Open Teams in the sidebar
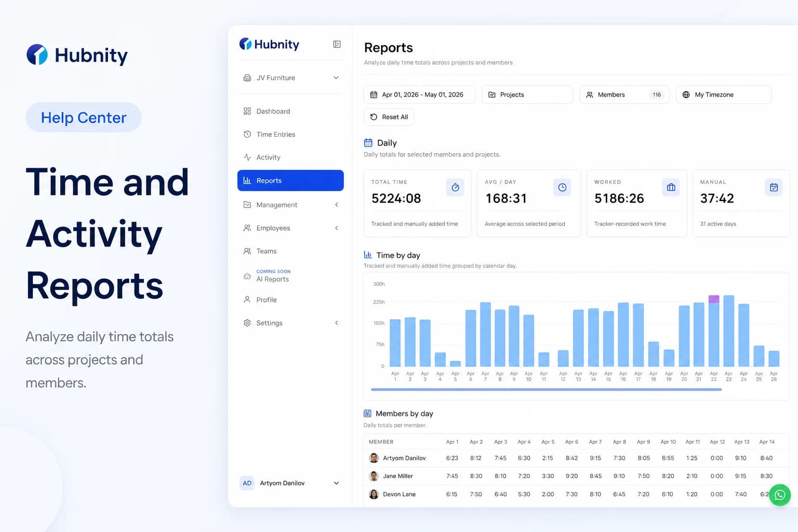Image resolution: width=798 pixels, height=532 pixels. [290, 251]
